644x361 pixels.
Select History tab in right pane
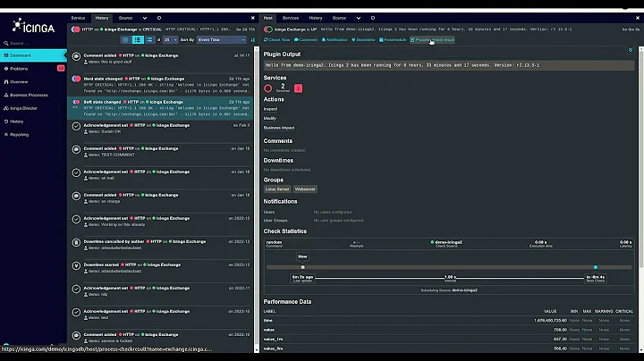(x=316, y=18)
